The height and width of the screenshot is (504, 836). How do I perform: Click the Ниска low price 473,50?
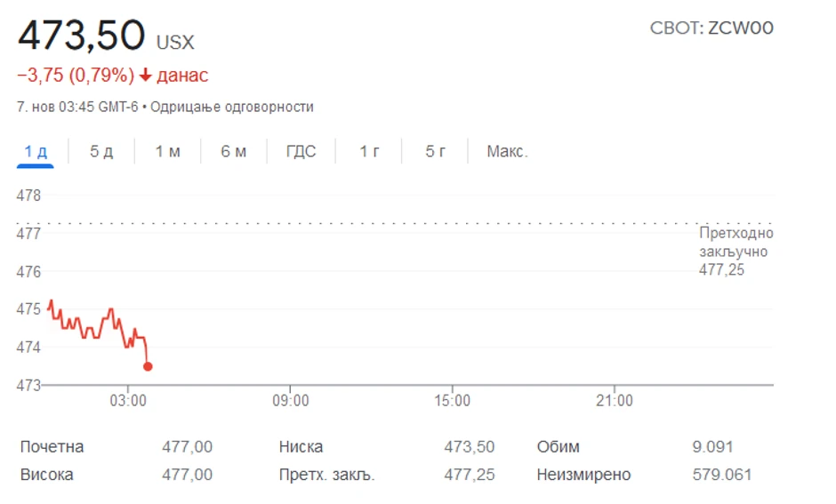tap(469, 446)
